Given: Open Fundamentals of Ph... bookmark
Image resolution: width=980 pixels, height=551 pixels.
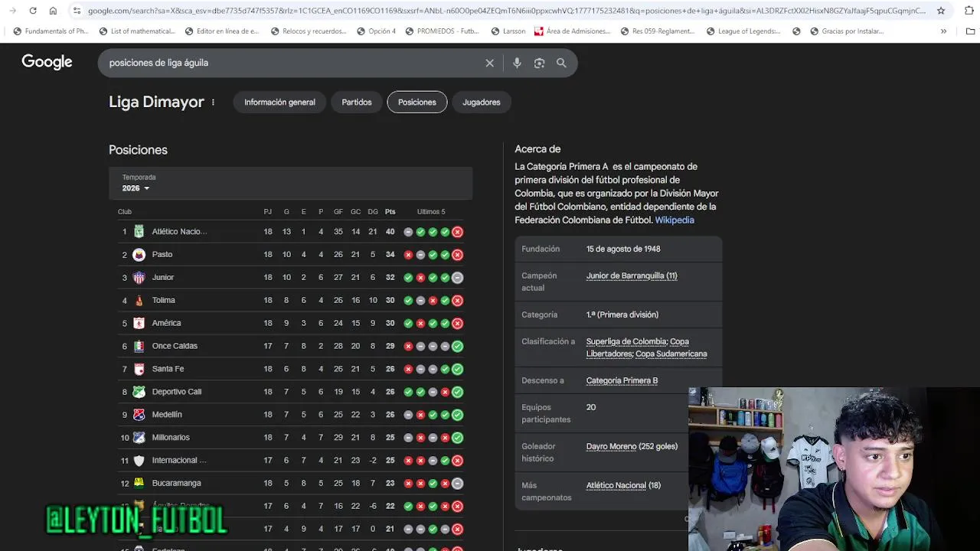Looking at the screenshot, I should coord(51,31).
